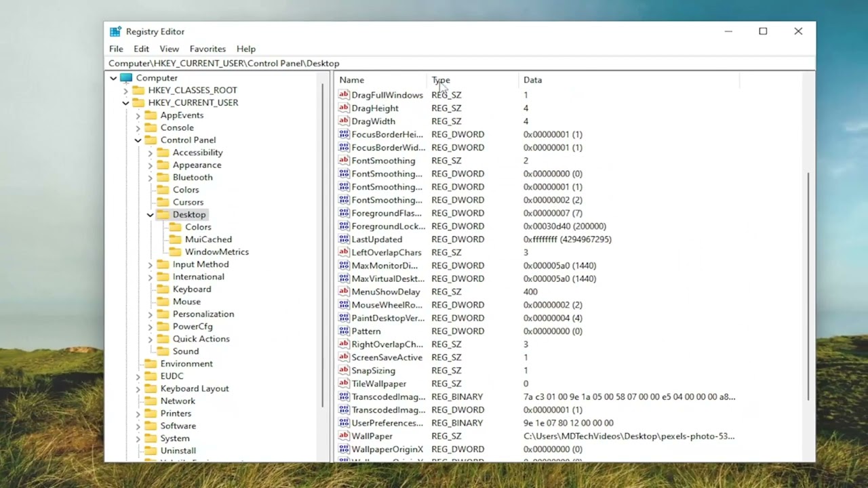Select the DragWidth value row
Image resolution: width=868 pixels, height=488 pixels.
373,121
